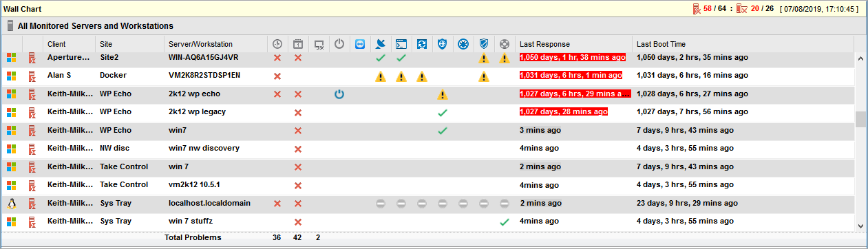Screen dimensions: 868x249
Task: Click the Linux penguin icon for localhost.localdomain
Action: [11, 204]
